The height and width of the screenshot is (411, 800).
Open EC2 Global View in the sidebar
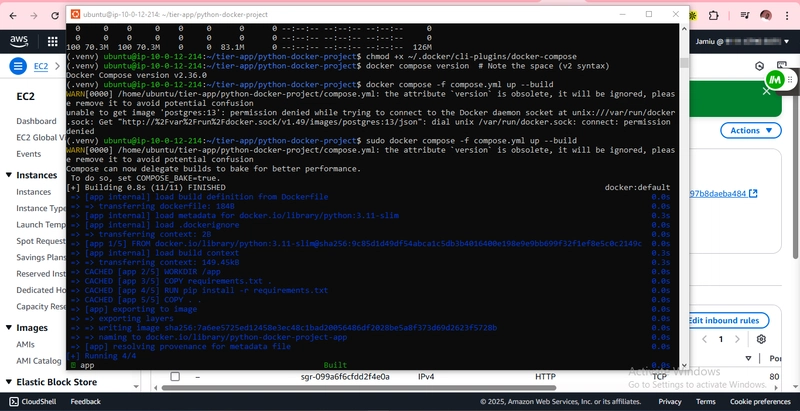click(x=40, y=137)
